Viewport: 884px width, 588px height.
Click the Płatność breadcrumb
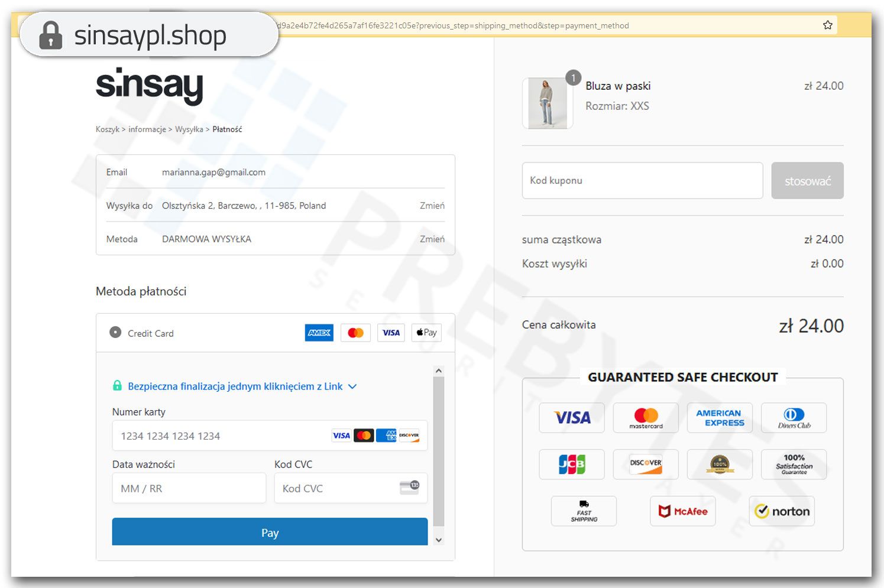[x=227, y=129]
